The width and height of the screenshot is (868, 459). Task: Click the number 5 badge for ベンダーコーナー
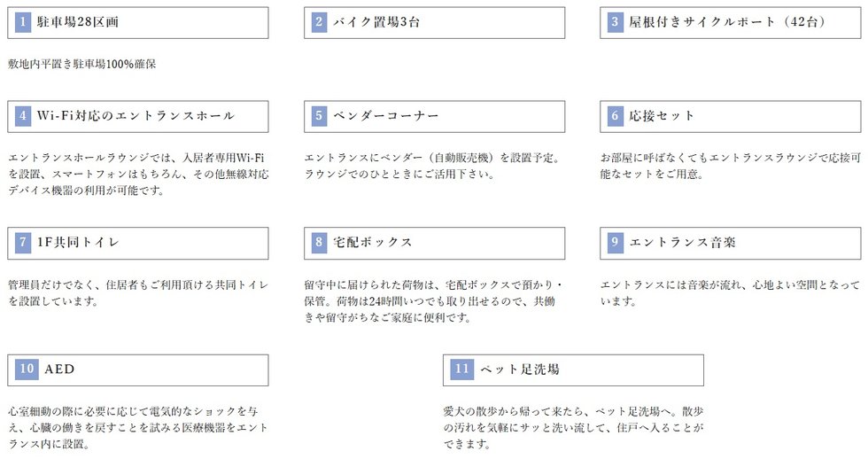[320, 116]
